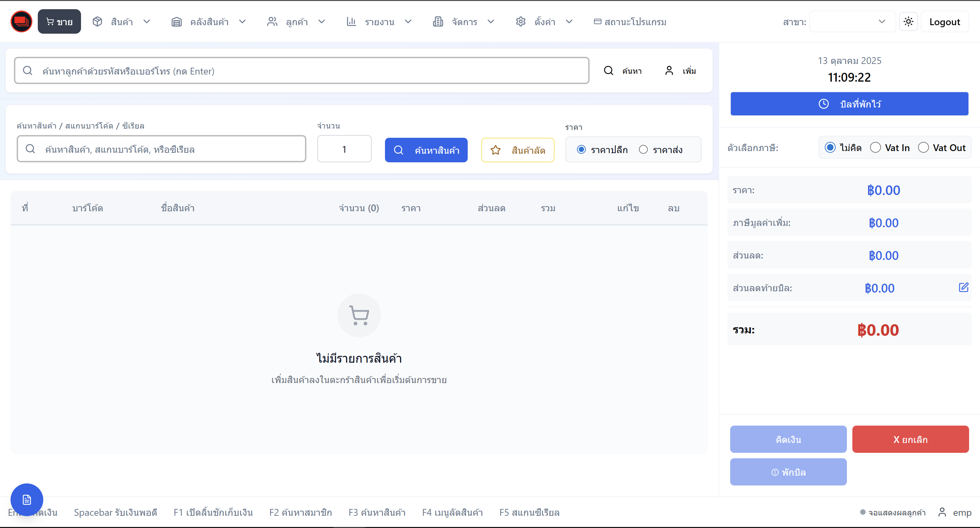Viewport: 980px width, 528px height.
Task: Click the magnifier ค้นหา customer button
Action: 623,71
